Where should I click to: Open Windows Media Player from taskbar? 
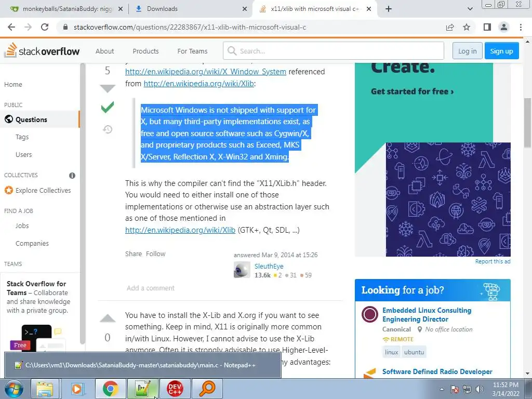click(x=77, y=389)
